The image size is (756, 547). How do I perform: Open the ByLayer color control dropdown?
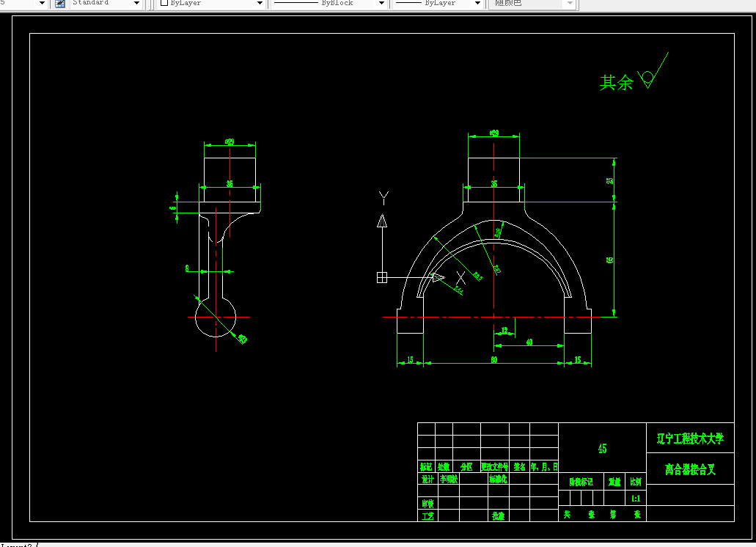coord(260,4)
